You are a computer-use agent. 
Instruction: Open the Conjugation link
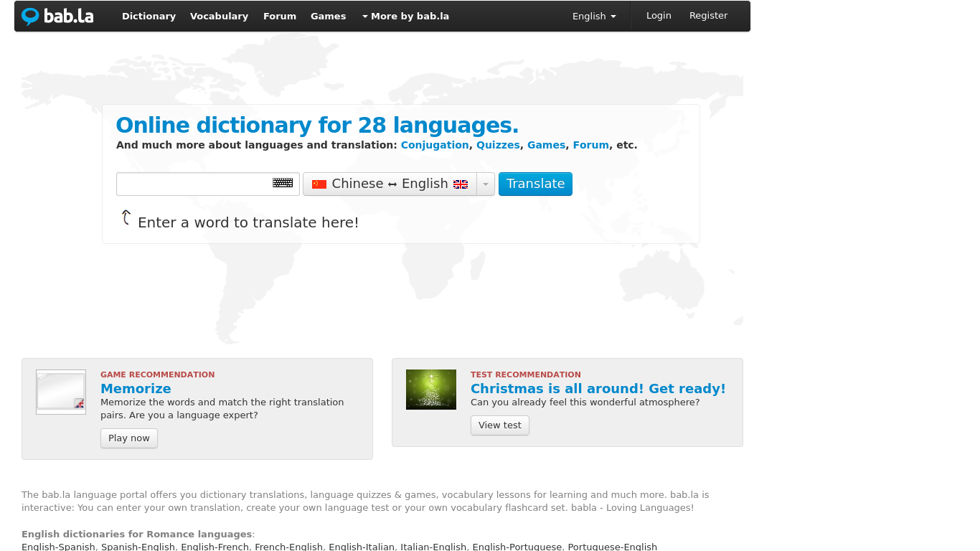435,145
